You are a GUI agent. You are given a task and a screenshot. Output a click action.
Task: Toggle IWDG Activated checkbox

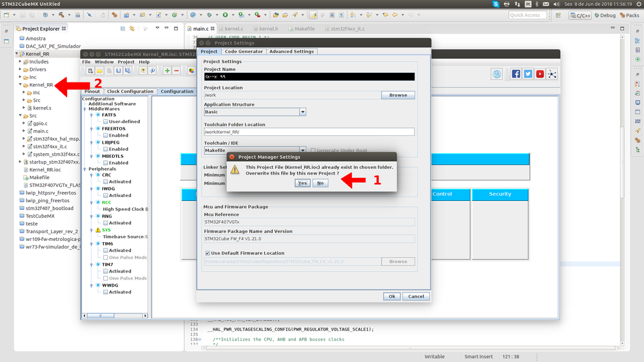click(106, 196)
